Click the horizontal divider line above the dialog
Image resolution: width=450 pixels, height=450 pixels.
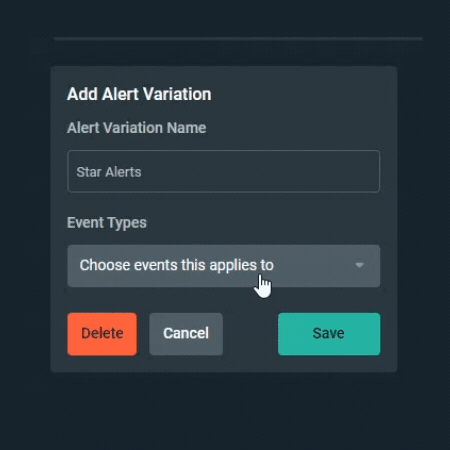pyautogui.click(x=238, y=39)
